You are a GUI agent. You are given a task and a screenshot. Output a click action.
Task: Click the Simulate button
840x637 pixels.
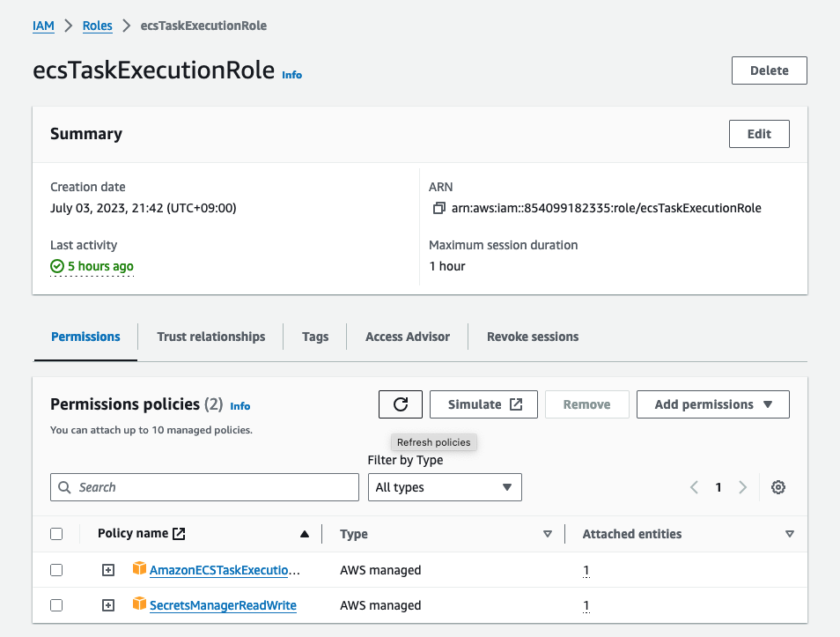[x=483, y=404]
